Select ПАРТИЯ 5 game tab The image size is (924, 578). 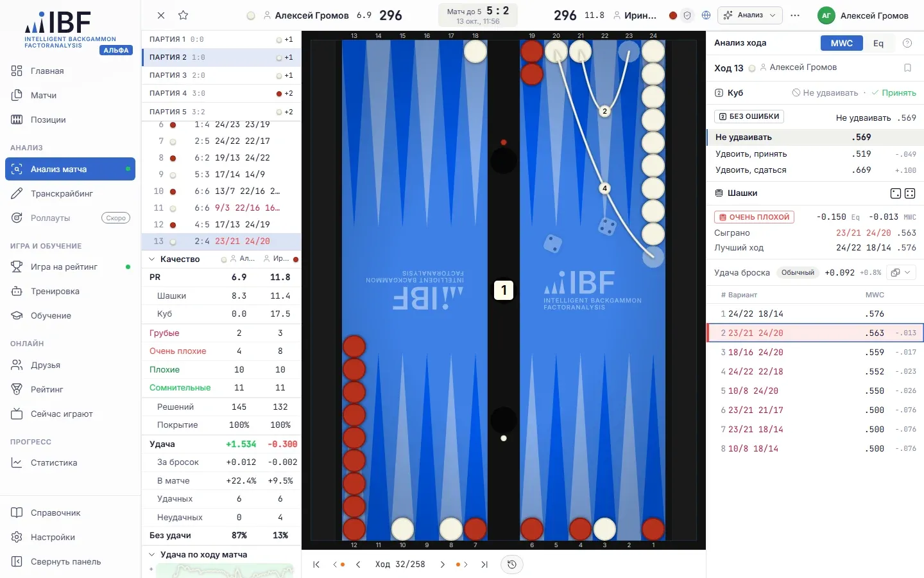(x=221, y=112)
